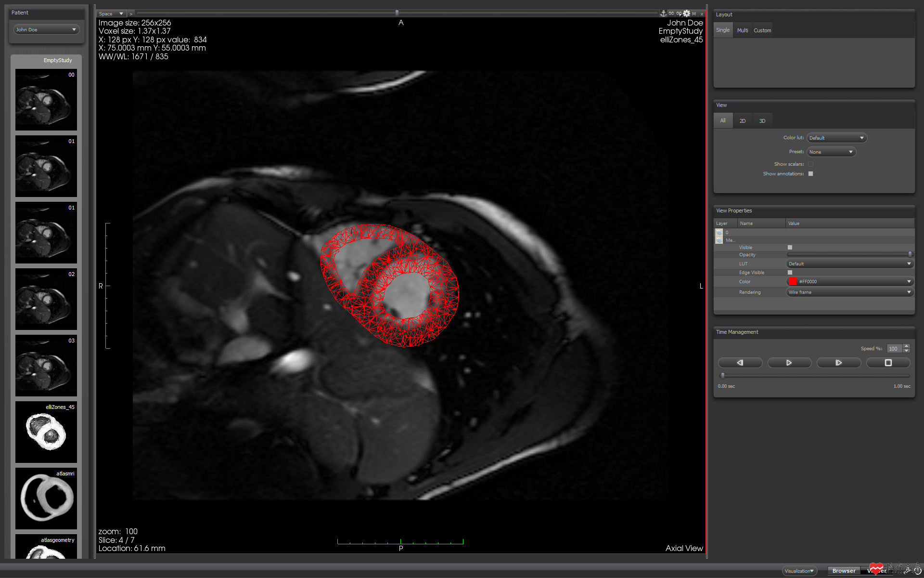Click the Speed % value field
Screen dimensions: 924x578
[894, 348]
